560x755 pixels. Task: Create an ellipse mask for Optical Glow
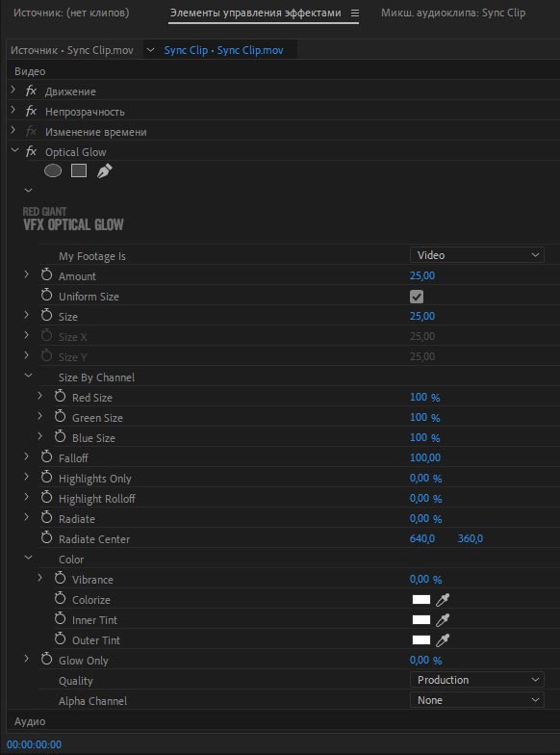(x=53, y=170)
